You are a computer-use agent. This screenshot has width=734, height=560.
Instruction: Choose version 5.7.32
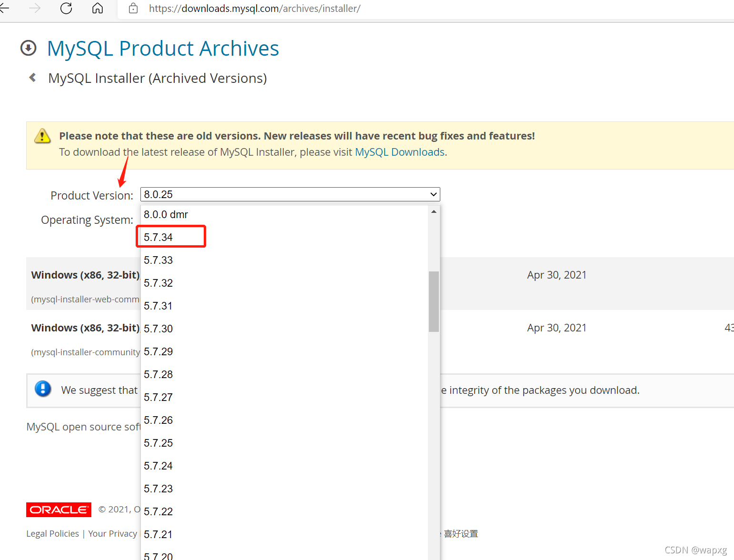pos(285,283)
